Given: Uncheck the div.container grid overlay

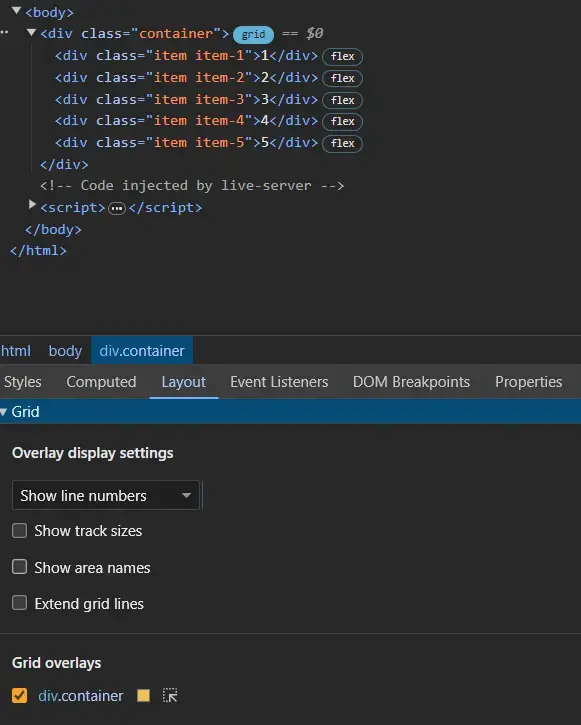Looking at the screenshot, I should (x=19, y=695).
